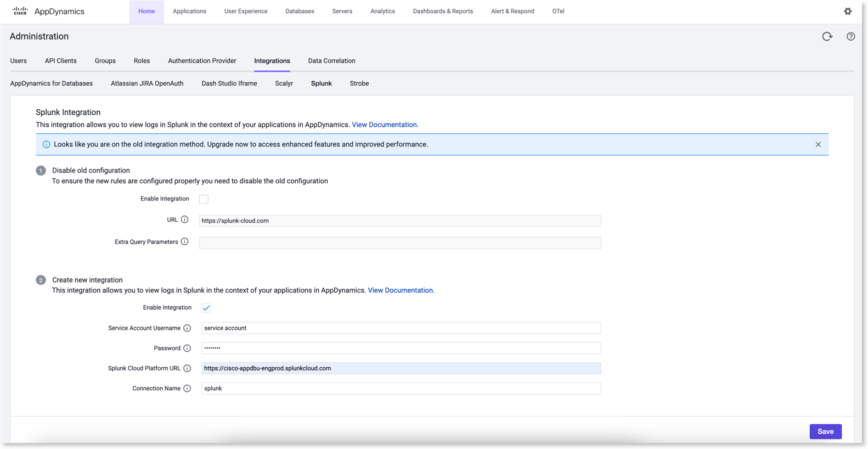868x449 pixels.
Task: Click the refresh icon in Administration header
Action: (x=827, y=36)
